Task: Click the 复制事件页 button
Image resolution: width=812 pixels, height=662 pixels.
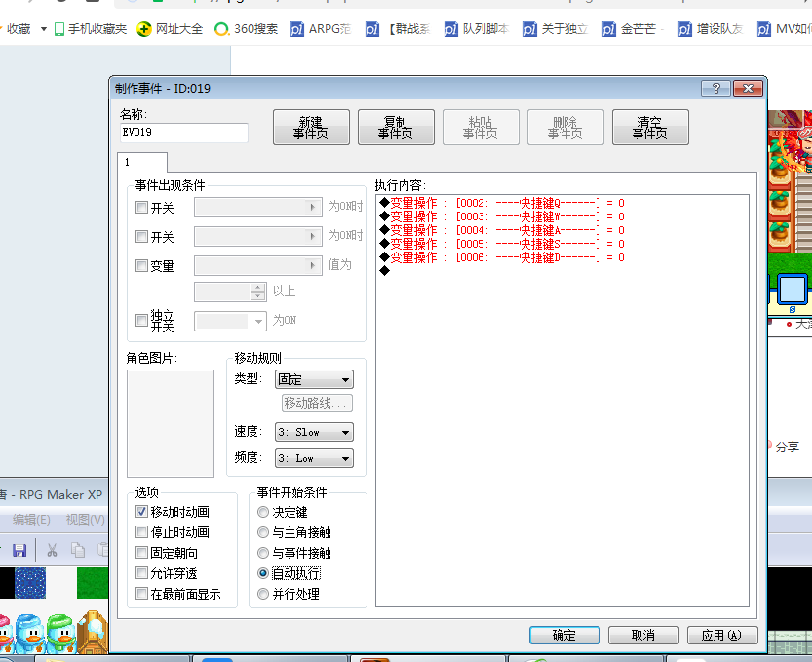Action: pyautogui.click(x=396, y=128)
